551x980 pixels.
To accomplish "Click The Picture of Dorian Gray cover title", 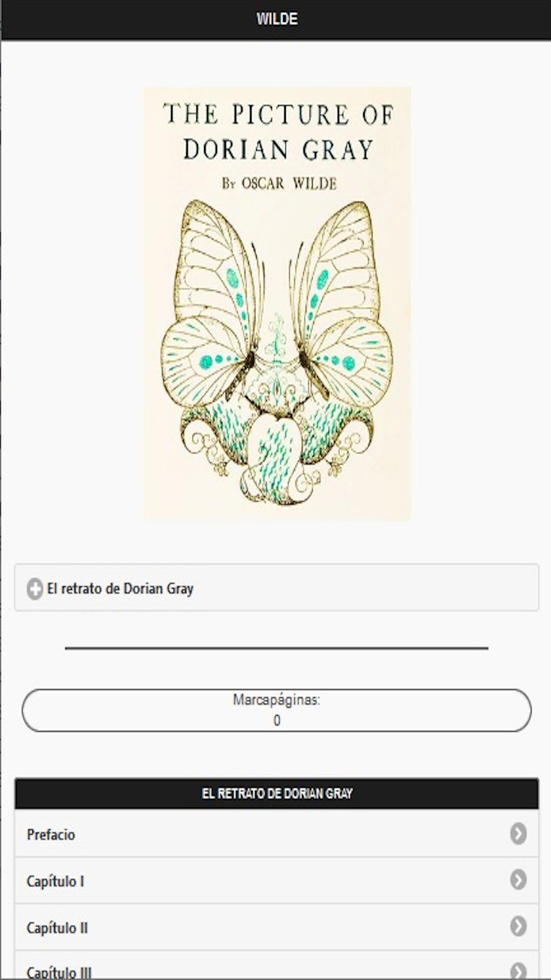I will pyautogui.click(x=278, y=132).
